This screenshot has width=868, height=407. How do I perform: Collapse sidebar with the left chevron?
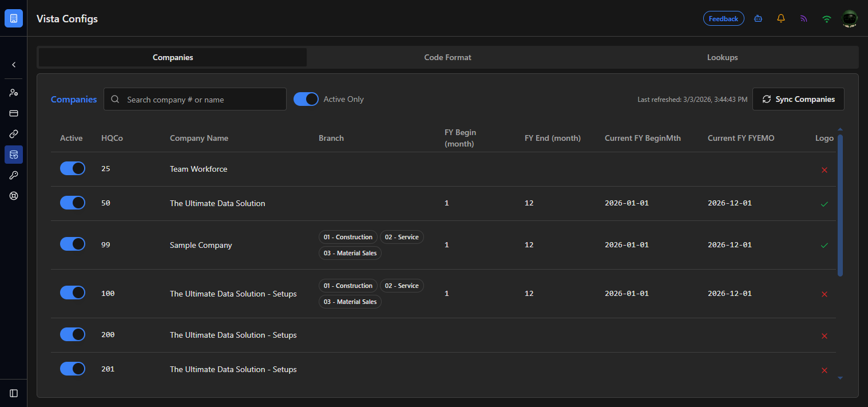pos(14,65)
